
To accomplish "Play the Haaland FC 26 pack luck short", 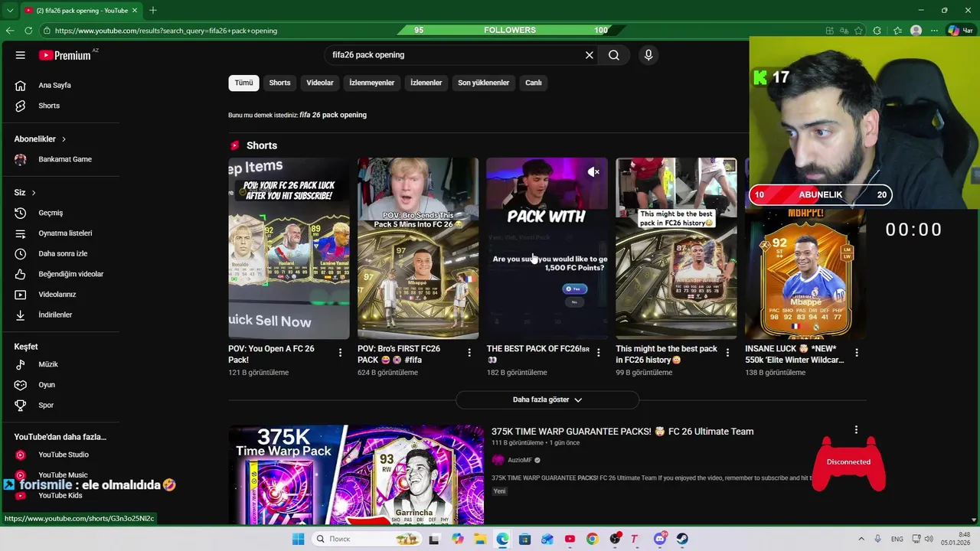I will point(289,248).
